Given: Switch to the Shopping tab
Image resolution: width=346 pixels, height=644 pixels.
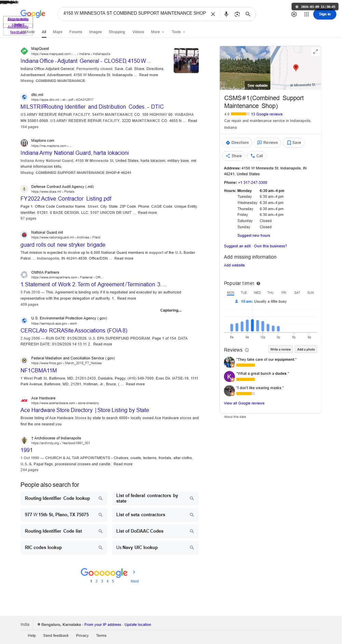Looking at the screenshot, I should [117, 32].
